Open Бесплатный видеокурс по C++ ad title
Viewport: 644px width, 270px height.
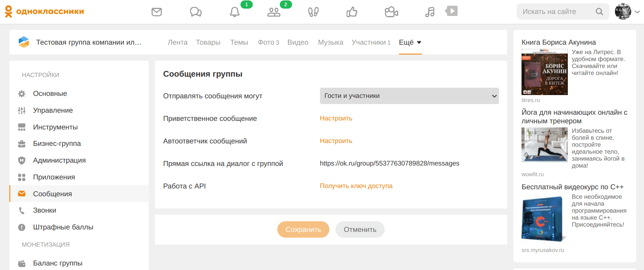click(x=573, y=187)
